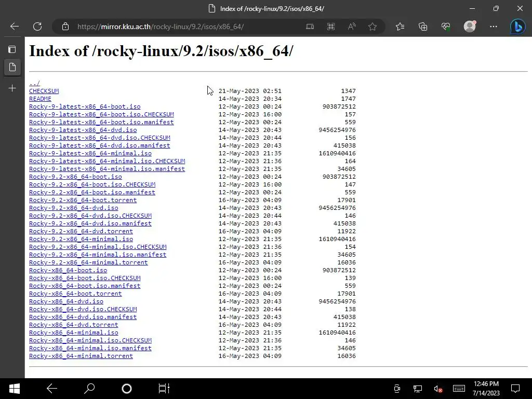The image size is (532, 399).
Task: Download Rocky-x86_64-boot.torrent
Action: click(75, 294)
